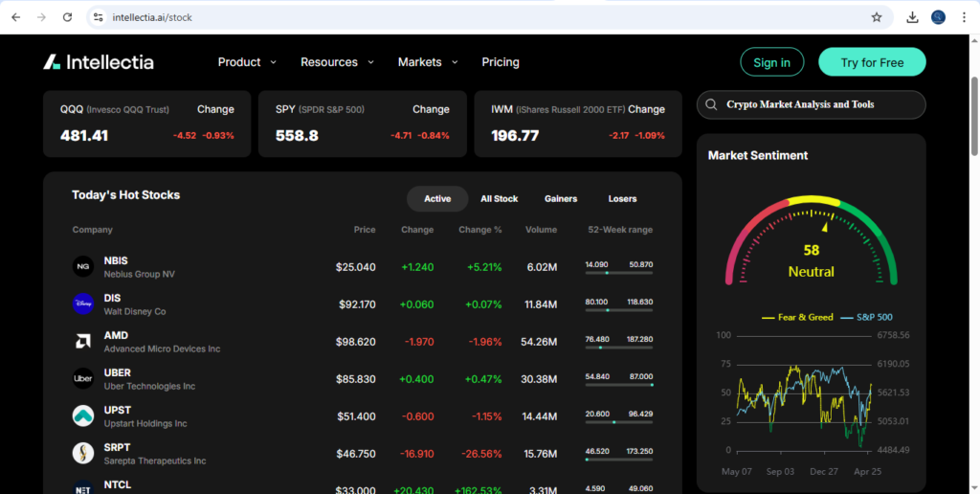Click UPST price $51.400
980x494 pixels.
pyautogui.click(x=356, y=416)
